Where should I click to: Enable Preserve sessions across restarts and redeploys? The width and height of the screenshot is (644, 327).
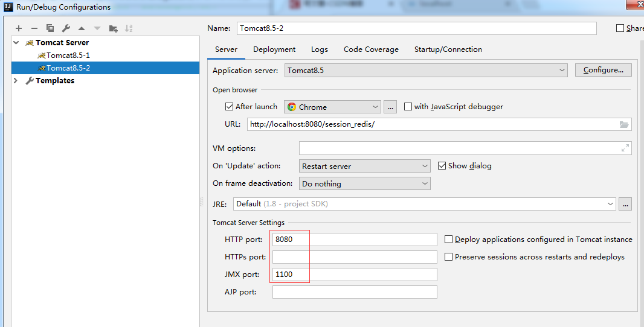(x=448, y=257)
